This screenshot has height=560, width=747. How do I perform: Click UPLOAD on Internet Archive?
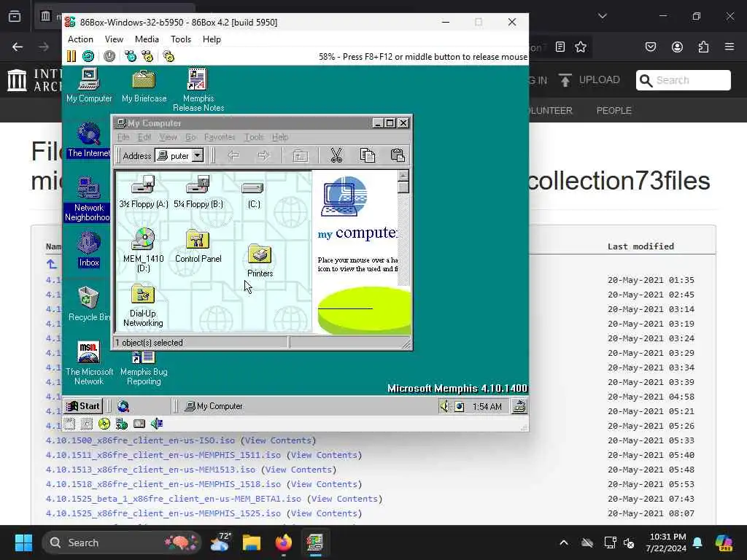pyautogui.click(x=589, y=80)
